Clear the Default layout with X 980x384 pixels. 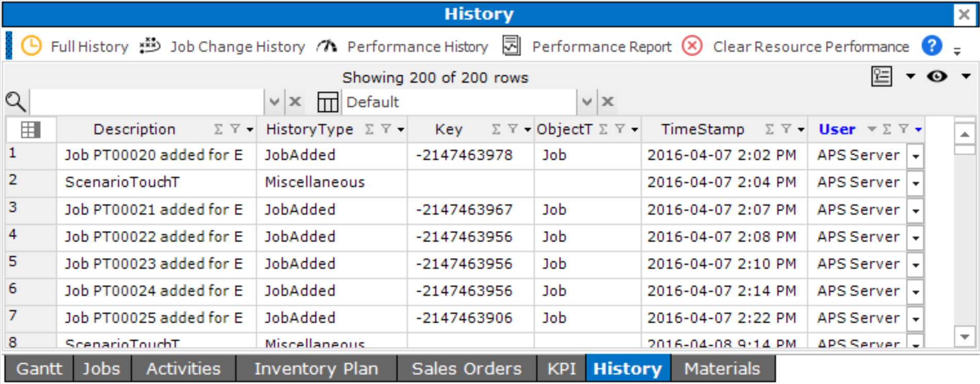(608, 102)
